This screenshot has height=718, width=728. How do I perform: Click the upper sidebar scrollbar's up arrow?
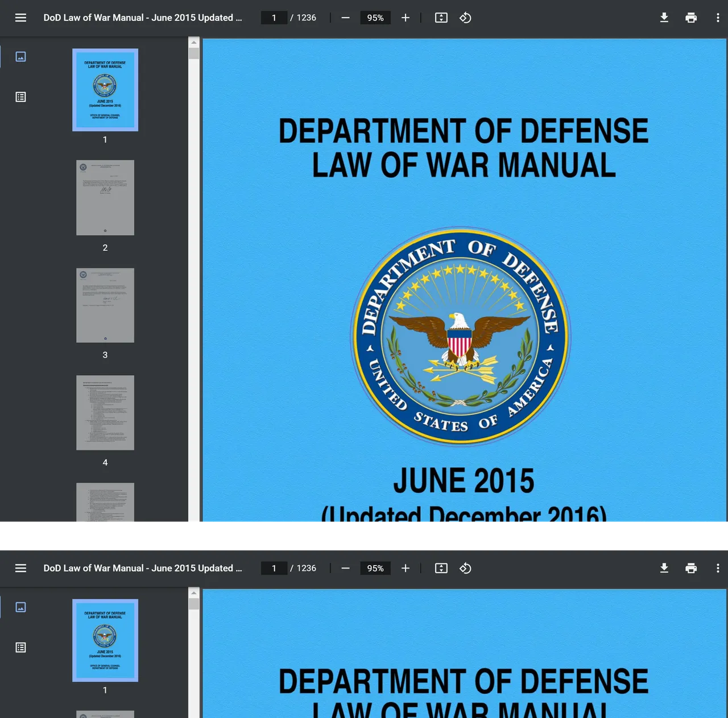pyautogui.click(x=194, y=42)
